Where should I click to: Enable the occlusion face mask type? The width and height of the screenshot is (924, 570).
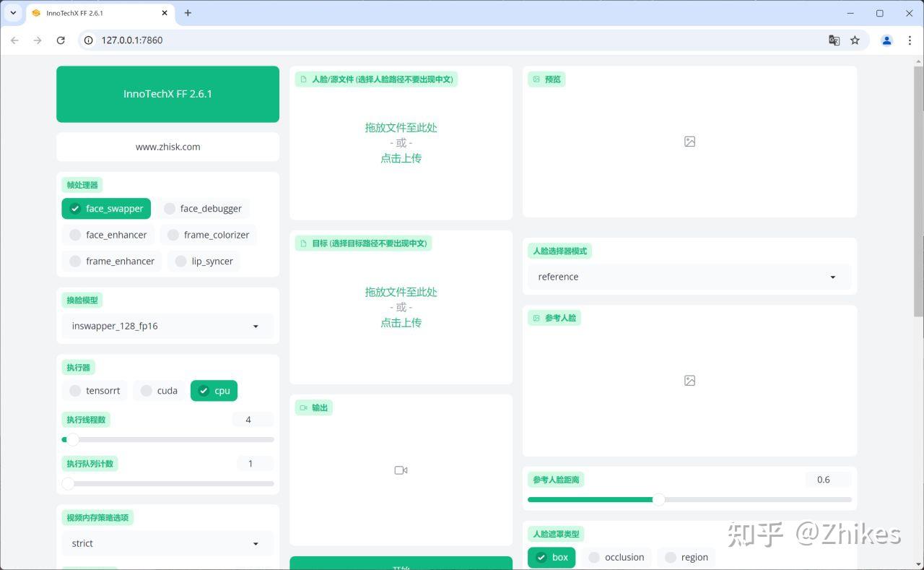pyautogui.click(x=616, y=557)
